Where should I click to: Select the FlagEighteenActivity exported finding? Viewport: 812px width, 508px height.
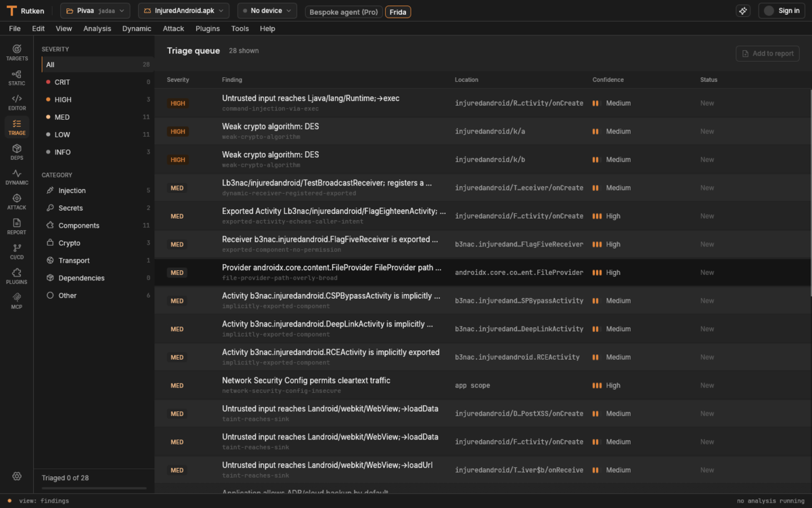[x=482, y=216]
